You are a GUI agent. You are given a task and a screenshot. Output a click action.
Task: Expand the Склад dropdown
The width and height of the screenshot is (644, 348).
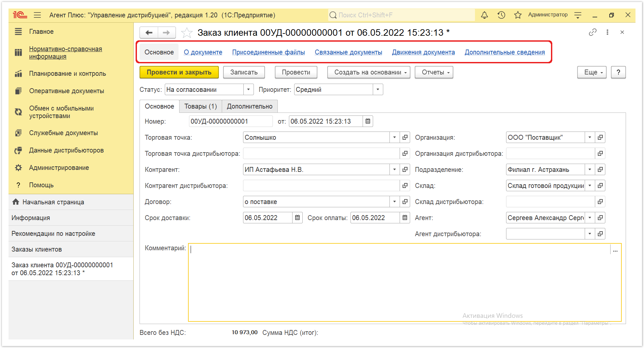pyautogui.click(x=590, y=186)
